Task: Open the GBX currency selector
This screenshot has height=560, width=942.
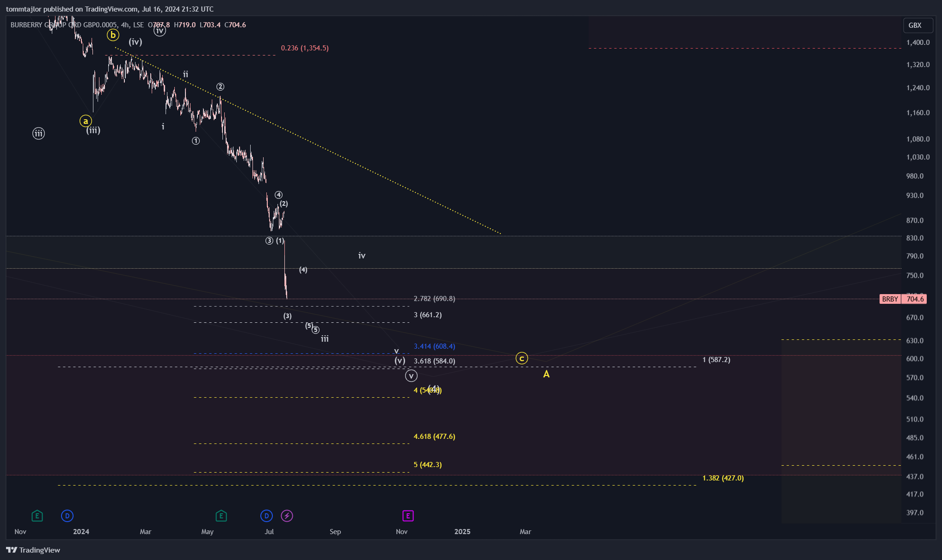Action: [918, 25]
